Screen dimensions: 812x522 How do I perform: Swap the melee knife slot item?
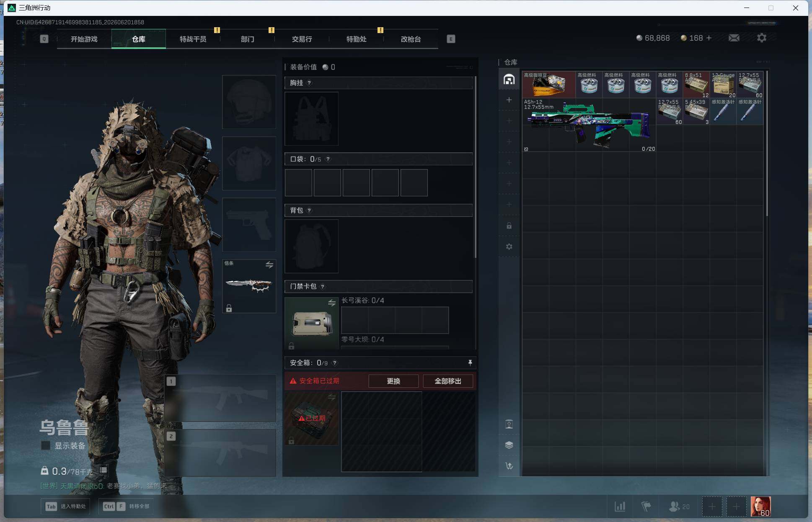(269, 265)
